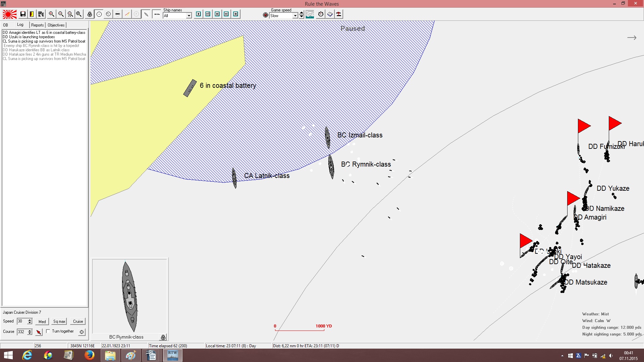
Task: Toggle the range circle display button
Action: (99, 14)
